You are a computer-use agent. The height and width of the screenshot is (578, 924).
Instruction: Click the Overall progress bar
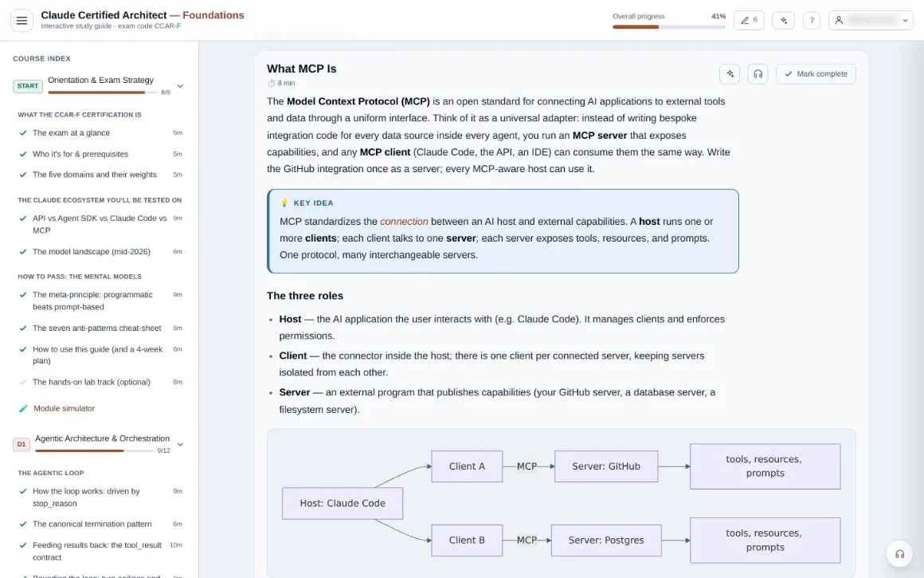[669, 27]
